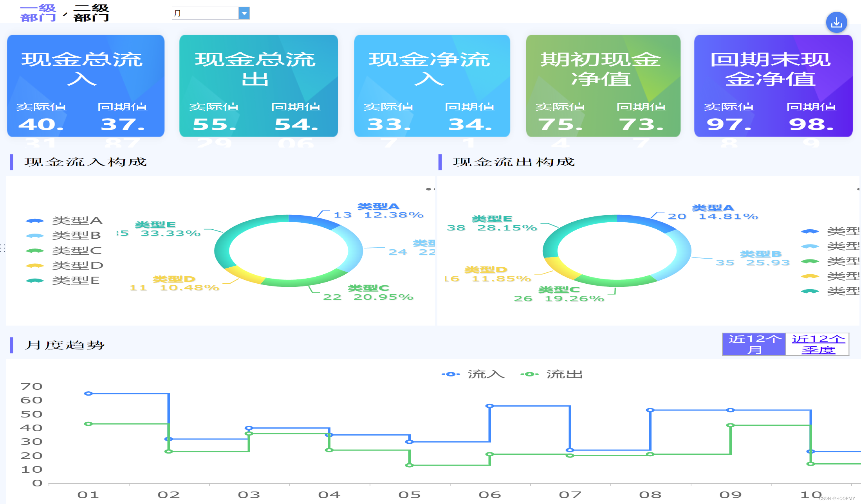Viewport: 861px width, 504px height.
Task: Open the 月 period dropdown arrow
Action: click(x=244, y=13)
